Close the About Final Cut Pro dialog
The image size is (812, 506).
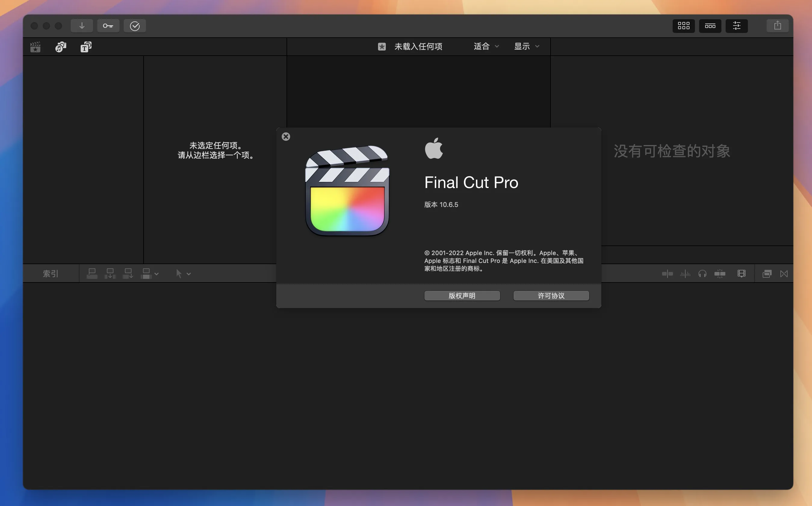tap(286, 137)
